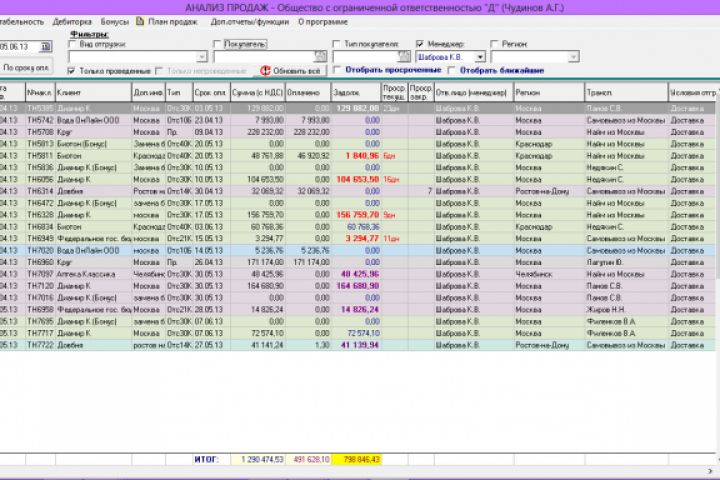Click the horizontal scrollbar right arrow

(x=711, y=471)
